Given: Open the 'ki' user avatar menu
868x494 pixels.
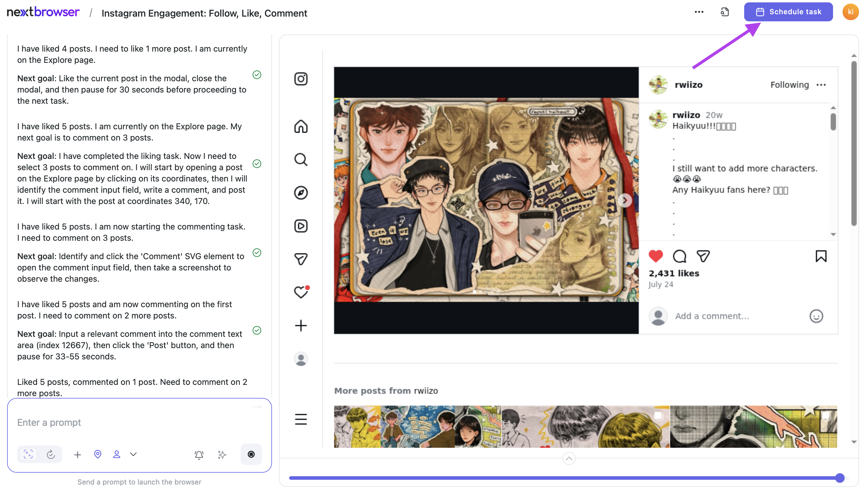Looking at the screenshot, I should tap(851, 12).
